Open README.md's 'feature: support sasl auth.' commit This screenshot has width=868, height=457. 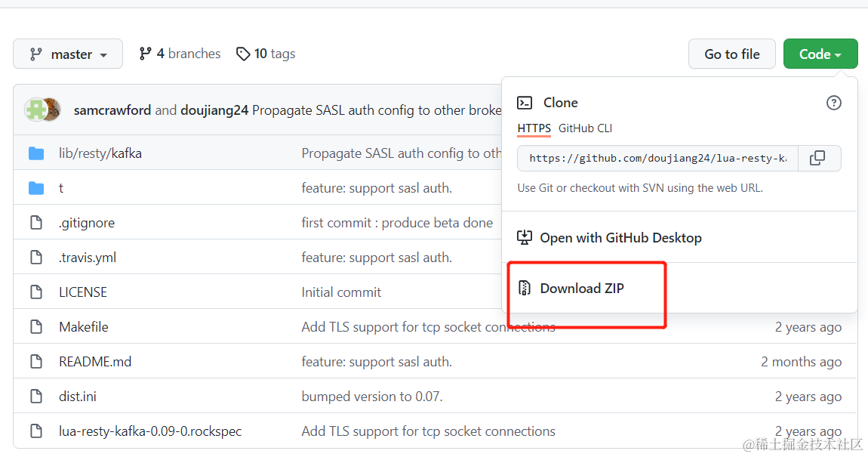(x=377, y=362)
